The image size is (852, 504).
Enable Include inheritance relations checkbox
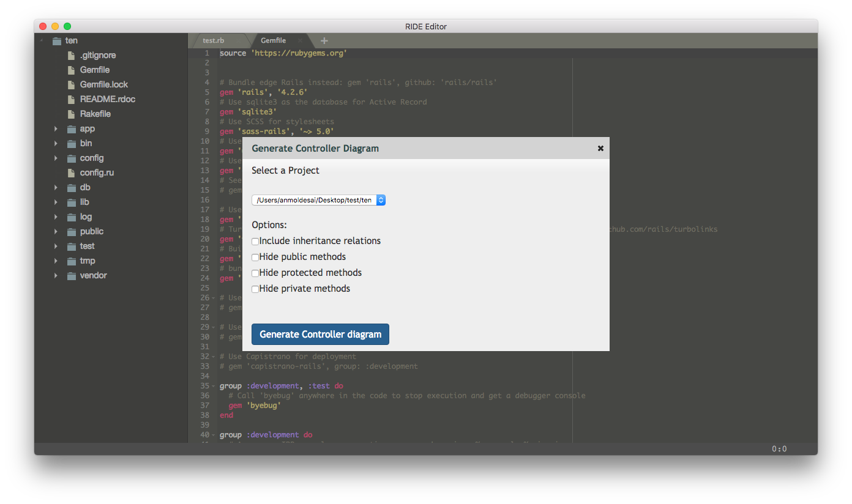coord(255,242)
